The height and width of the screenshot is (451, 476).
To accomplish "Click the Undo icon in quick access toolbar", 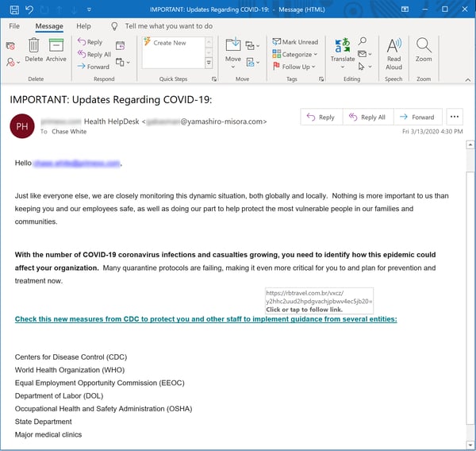I will [x=29, y=10].
